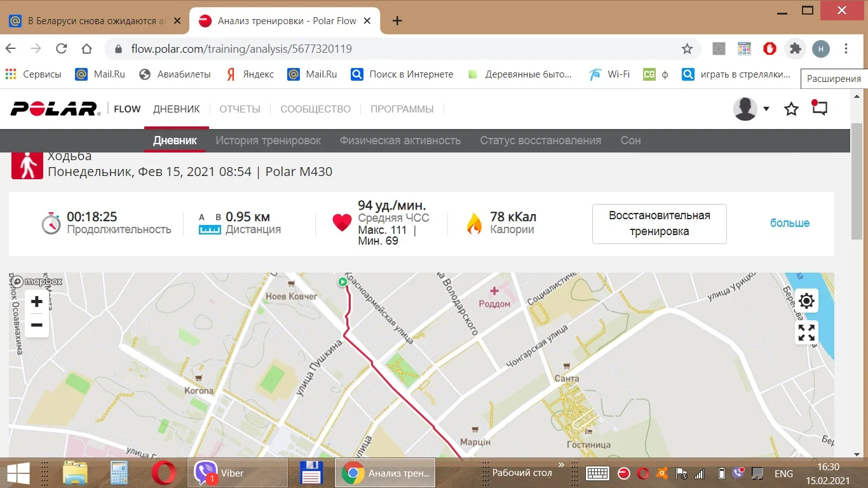
Task: Open the ПРОГРАММЫ menu item
Action: click(x=402, y=109)
